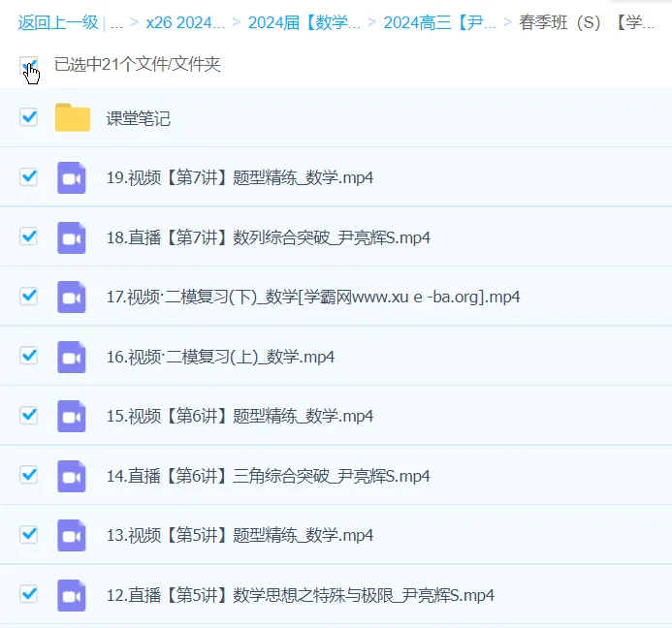Toggle the select-all checkbox at top

pos(28,65)
